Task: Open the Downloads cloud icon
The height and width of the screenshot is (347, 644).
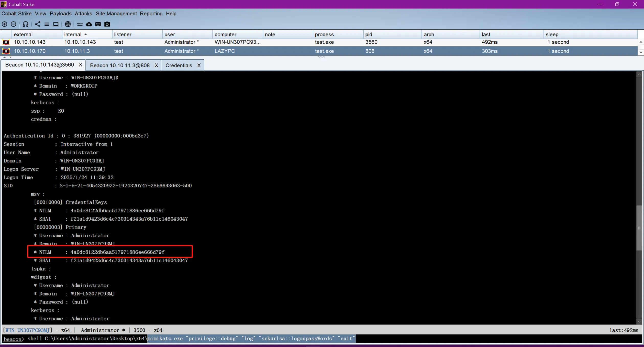Action: pos(89,24)
